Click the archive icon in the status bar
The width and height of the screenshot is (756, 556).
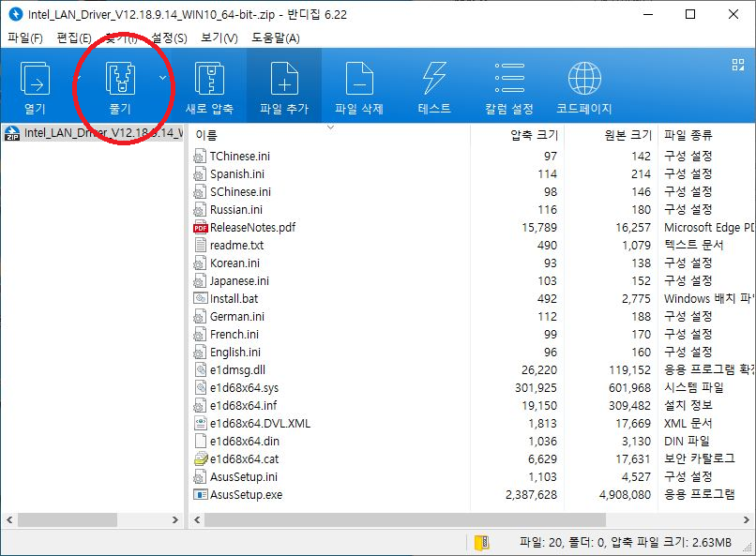481,542
